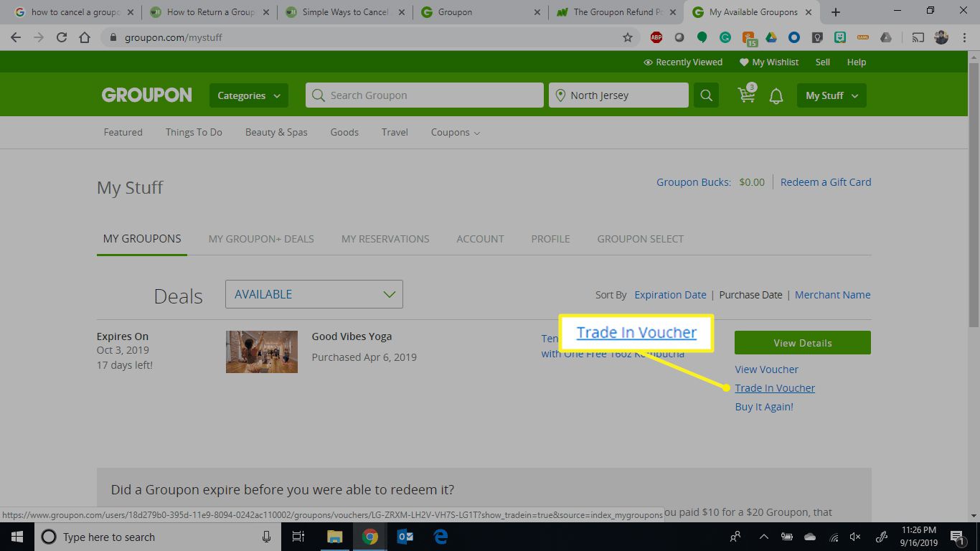Open the Chrome three-dot menu

click(965, 37)
